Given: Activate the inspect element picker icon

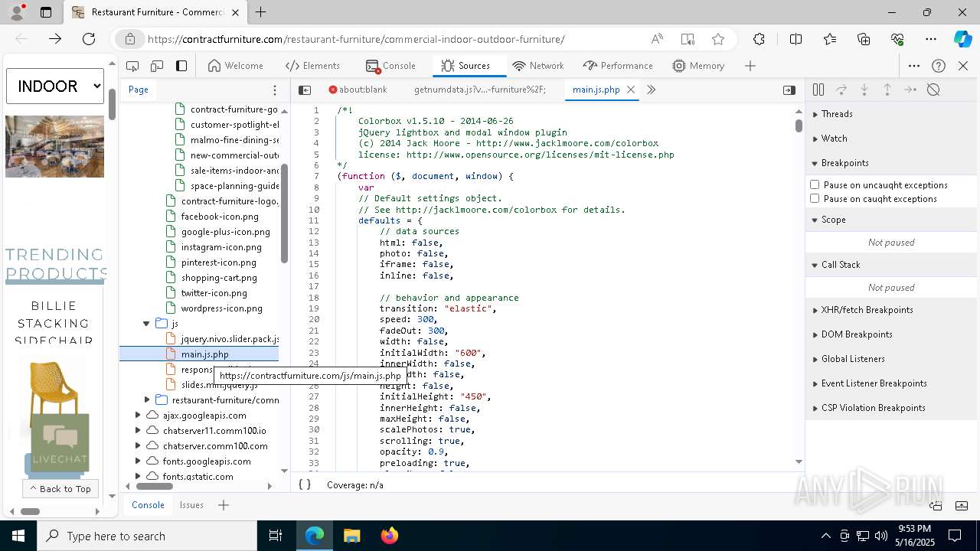Looking at the screenshot, I should pos(132,66).
